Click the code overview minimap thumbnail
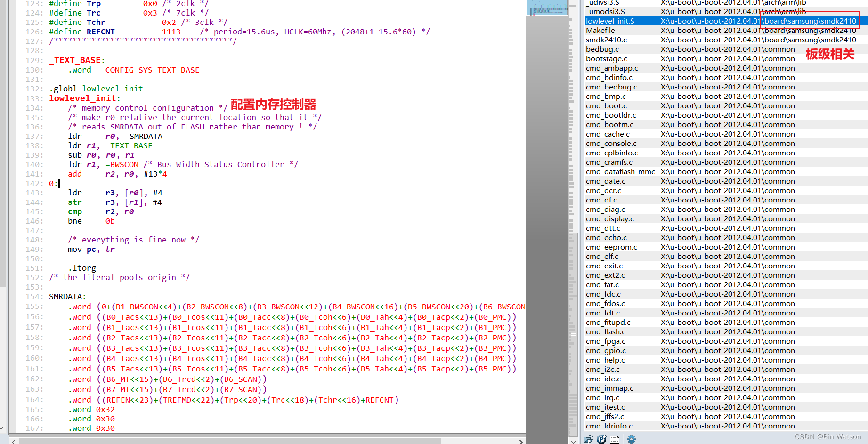The height and width of the screenshot is (444, 868). point(547,8)
